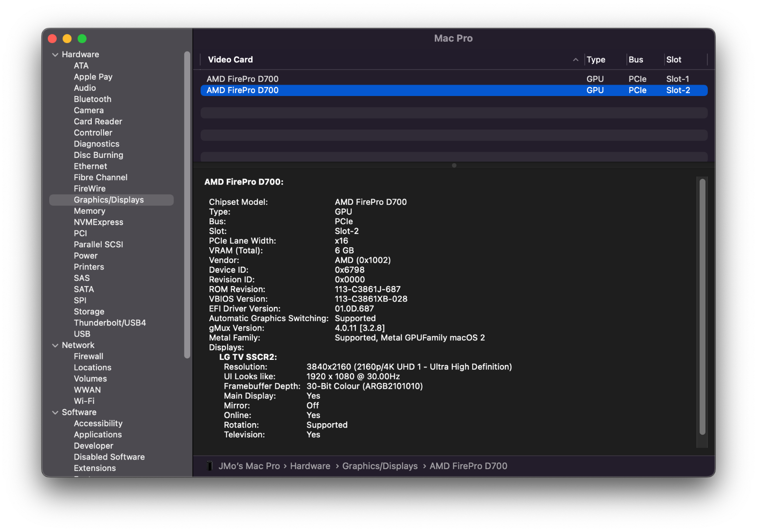Select Parallel SCSI in the sidebar
Image resolution: width=757 pixels, height=532 pixels.
(98, 244)
